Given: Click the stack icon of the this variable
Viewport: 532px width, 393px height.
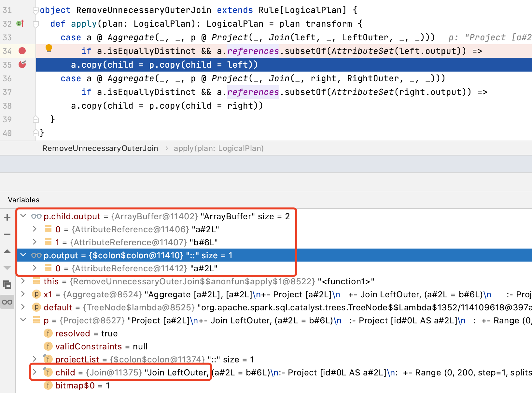Looking at the screenshot, I should [x=36, y=281].
